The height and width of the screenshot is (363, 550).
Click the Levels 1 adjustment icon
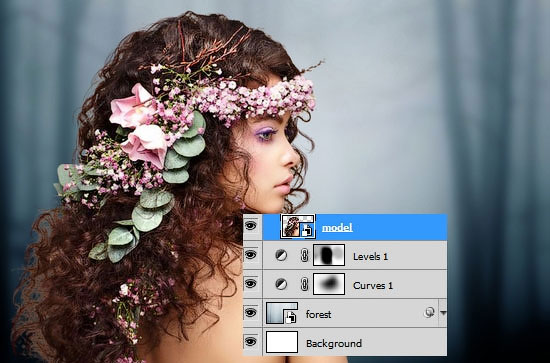point(281,255)
